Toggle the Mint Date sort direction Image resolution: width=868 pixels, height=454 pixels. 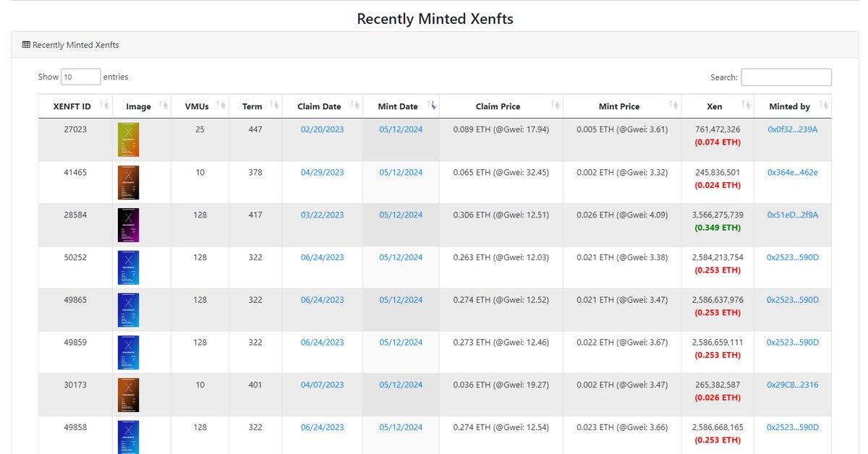coord(433,106)
